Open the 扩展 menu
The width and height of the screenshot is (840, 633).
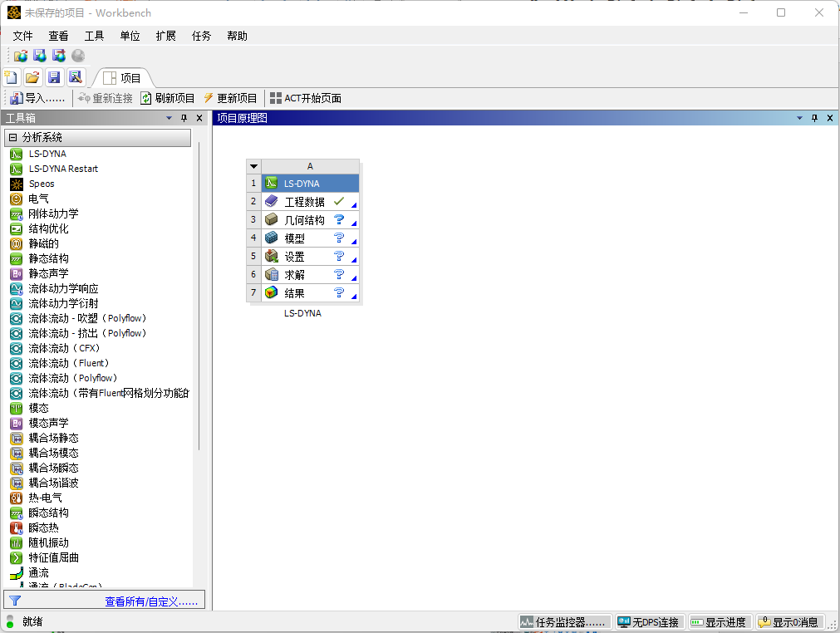pos(166,36)
